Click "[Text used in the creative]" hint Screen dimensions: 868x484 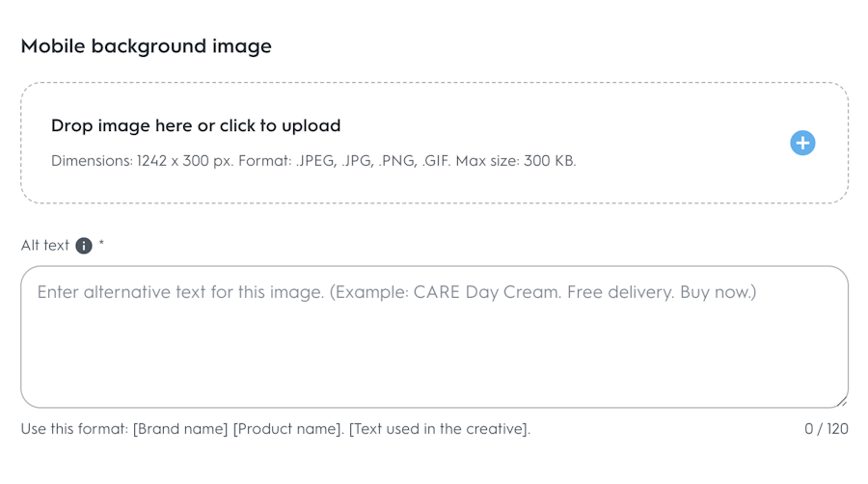point(440,428)
